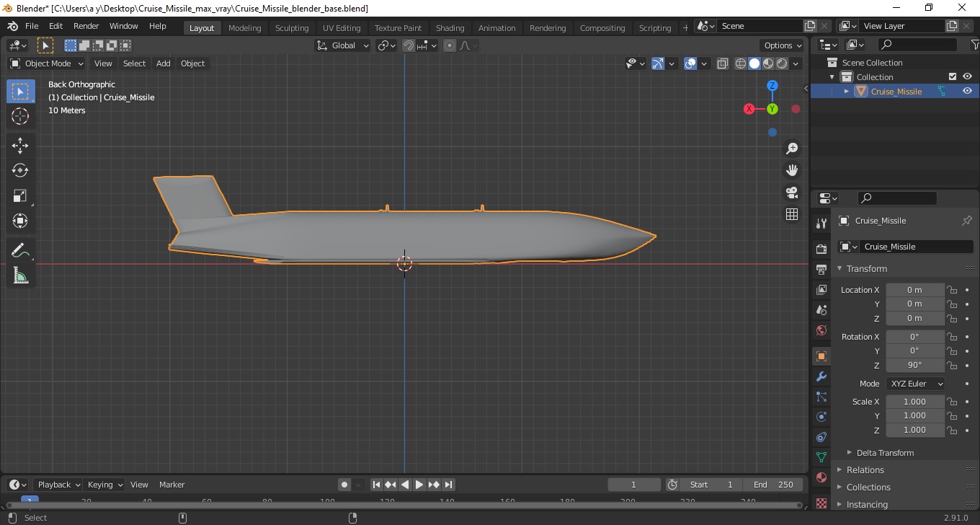Open Active Tool and Workspace settings tab
Viewport: 980px width, 525px height.
821,224
